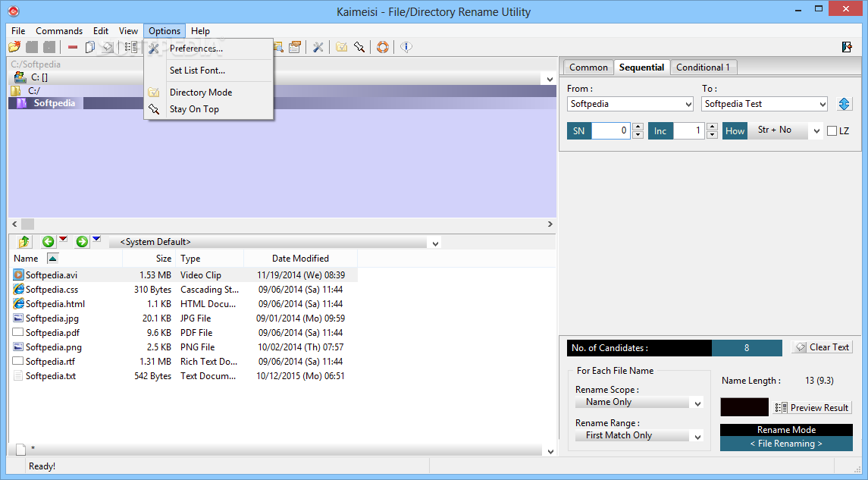
Task: Click the folder search icon in the toolbar
Action: click(278, 47)
